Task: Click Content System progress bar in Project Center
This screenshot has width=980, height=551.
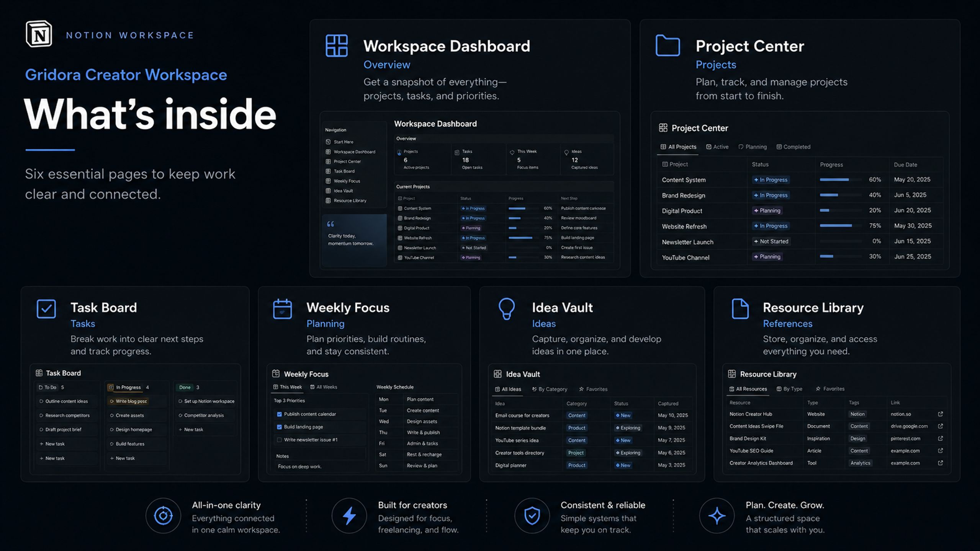Action: click(840, 180)
